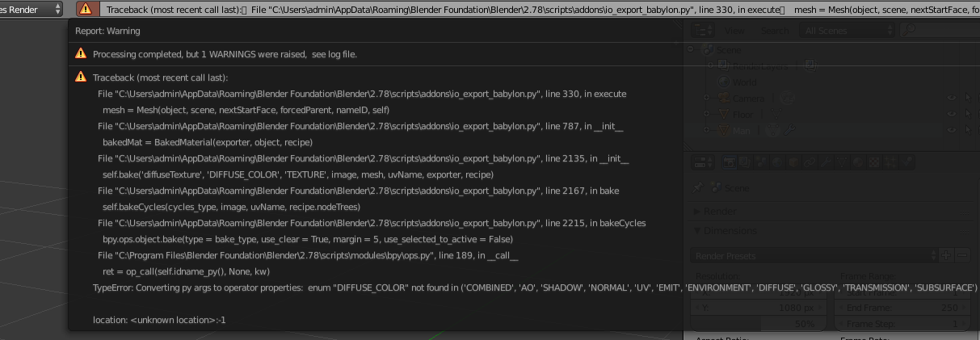
Task: Click the 'Traceback (most recent call last):' line
Action: (161, 78)
